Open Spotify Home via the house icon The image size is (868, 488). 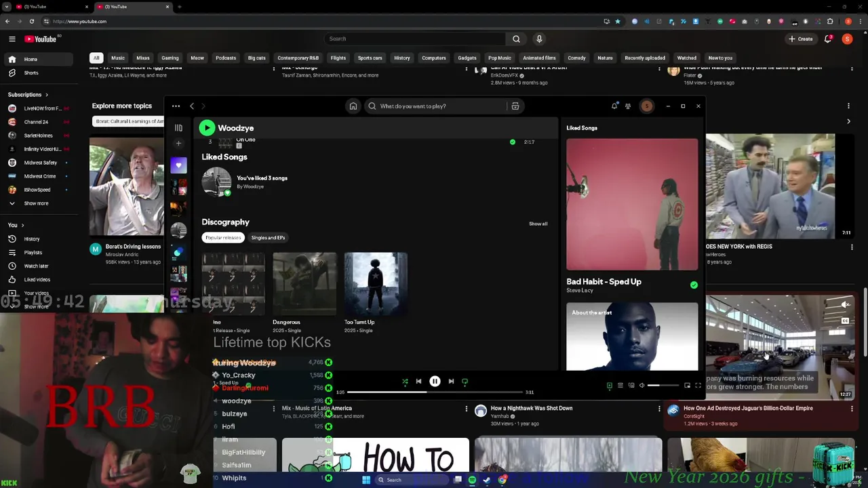353,106
